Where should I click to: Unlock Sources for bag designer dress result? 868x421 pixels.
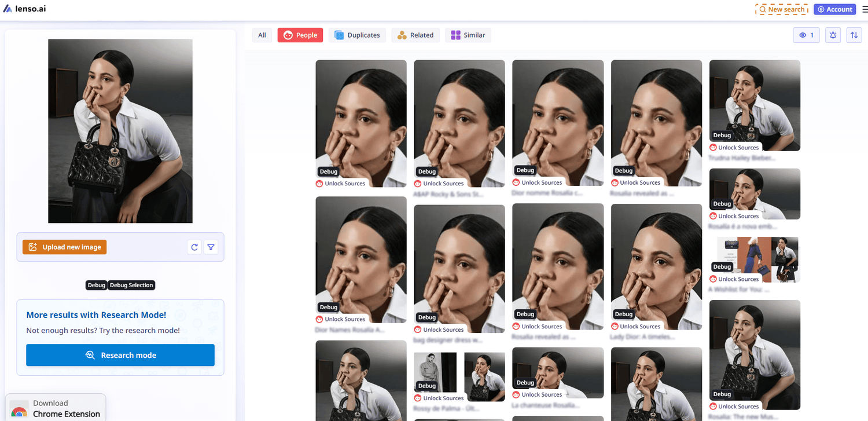point(439,330)
